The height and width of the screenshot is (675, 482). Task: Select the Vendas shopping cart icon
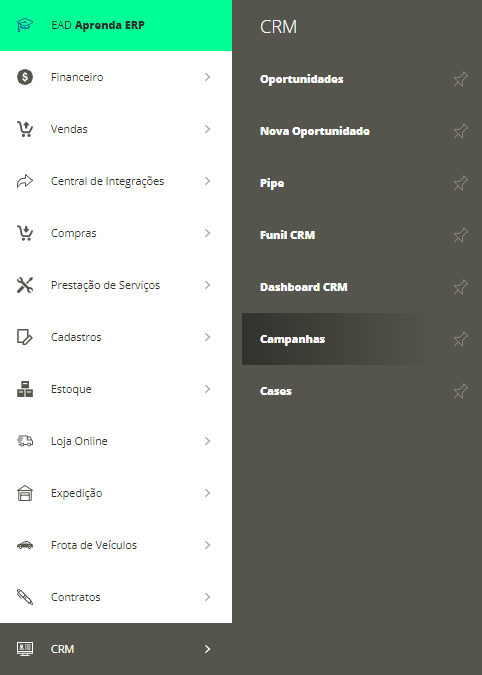(x=25, y=129)
